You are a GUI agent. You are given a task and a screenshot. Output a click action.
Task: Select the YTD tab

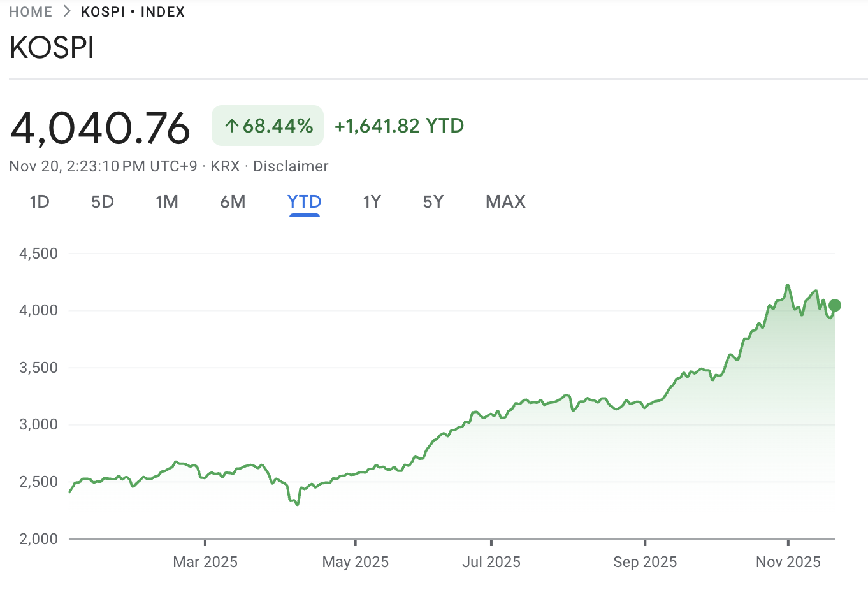[x=304, y=201]
